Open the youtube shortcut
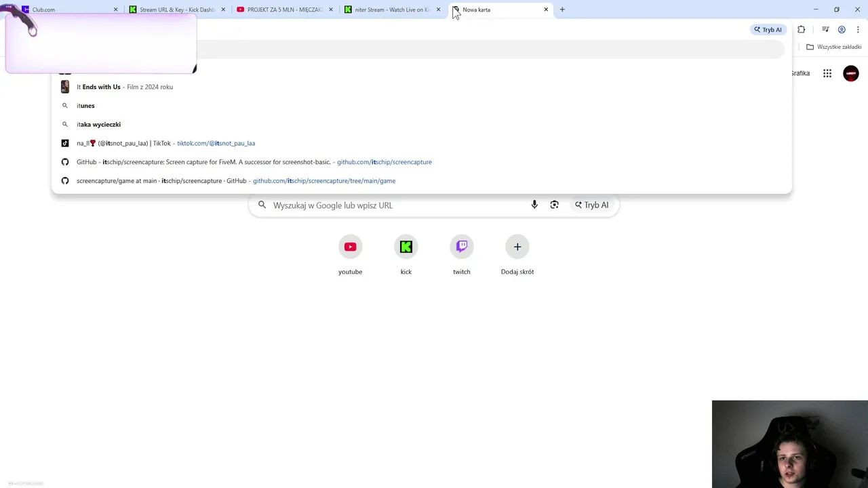Image resolution: width=868 pixels, height=488 pixels. click(x=351, y=255)
